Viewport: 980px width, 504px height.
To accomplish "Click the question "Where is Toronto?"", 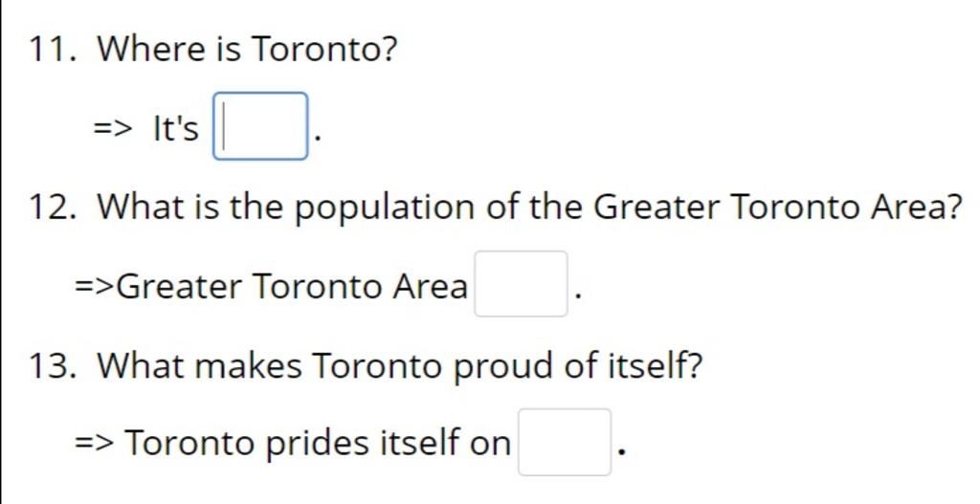I will [247, 49].
